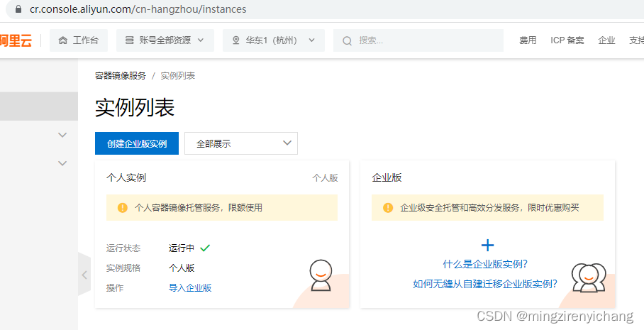Click the plus icon to add enterprise instance
644x330 pixels.
coord(487,246)
